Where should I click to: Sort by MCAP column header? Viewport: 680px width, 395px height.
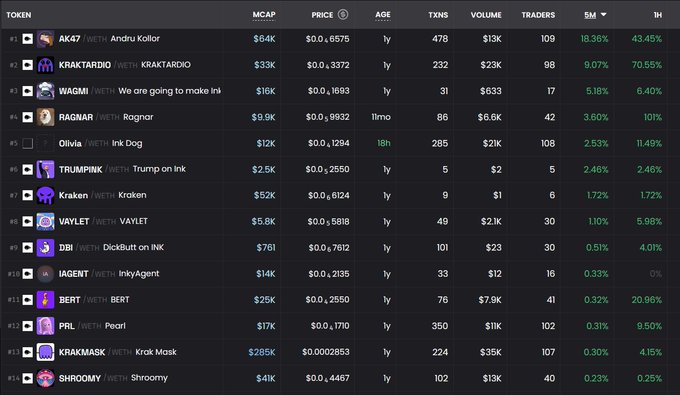(264, 15)
